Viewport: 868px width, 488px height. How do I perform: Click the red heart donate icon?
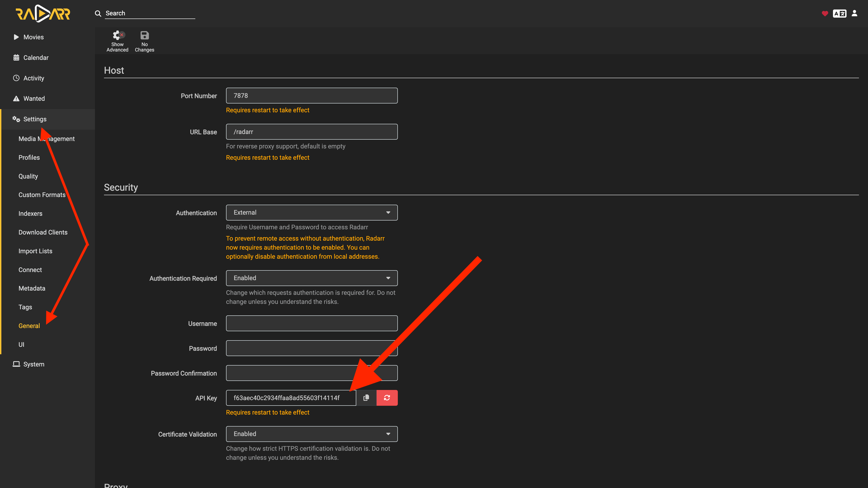825,14
